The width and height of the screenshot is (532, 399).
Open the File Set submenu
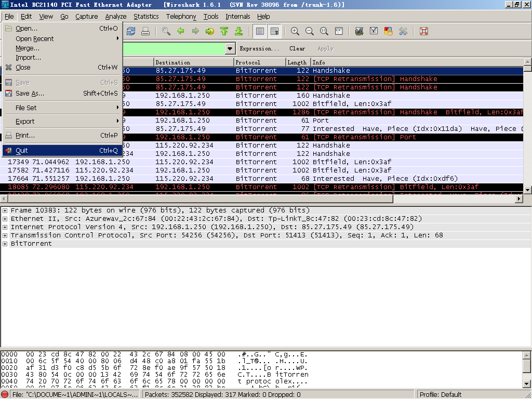62,108
